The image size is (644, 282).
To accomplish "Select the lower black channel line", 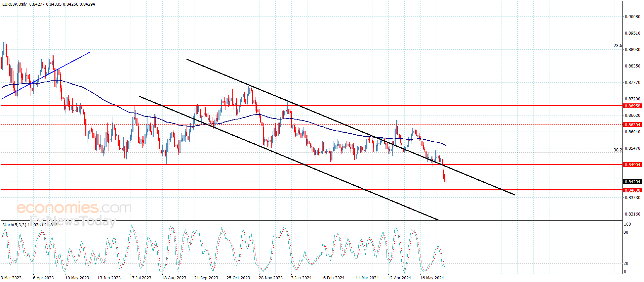I will point(289,158).
